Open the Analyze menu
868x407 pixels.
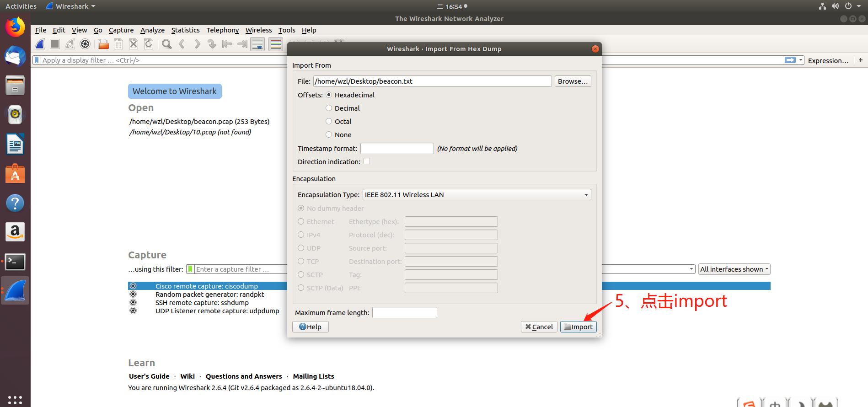point(152,30)
